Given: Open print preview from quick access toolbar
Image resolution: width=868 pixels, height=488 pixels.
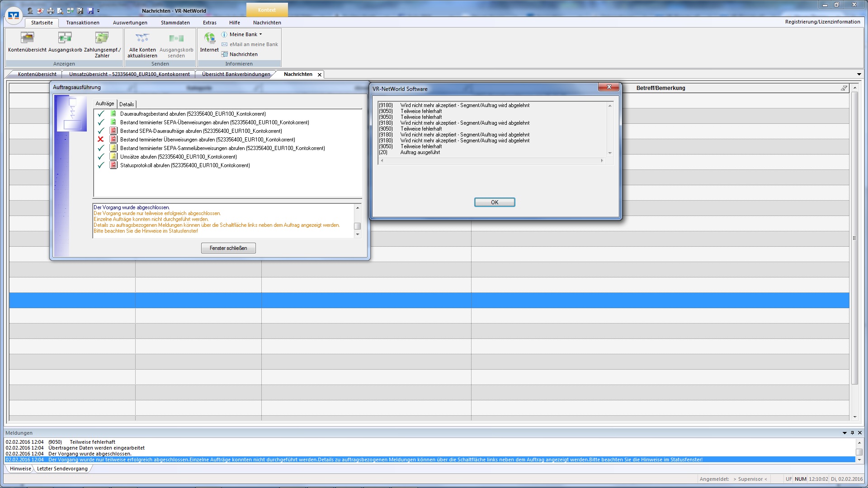Looking at the screenshot, I should (x=60, y=10).
